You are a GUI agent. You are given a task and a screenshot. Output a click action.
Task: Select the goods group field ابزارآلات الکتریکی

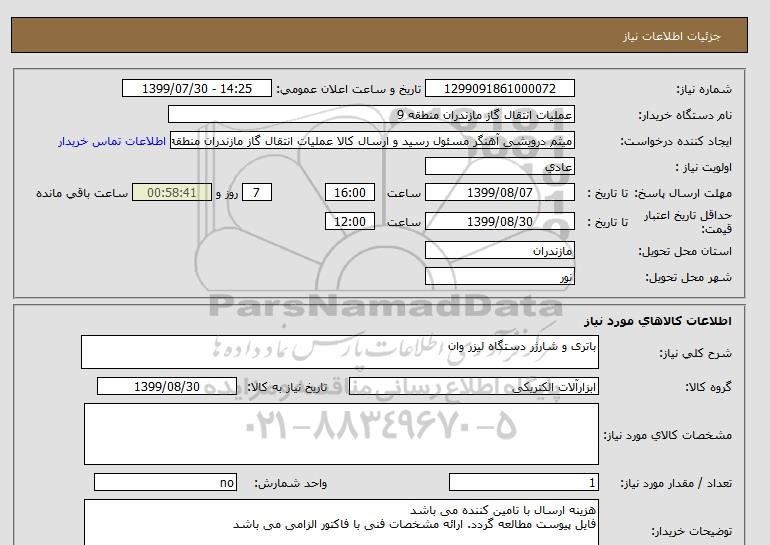(473, 386)
